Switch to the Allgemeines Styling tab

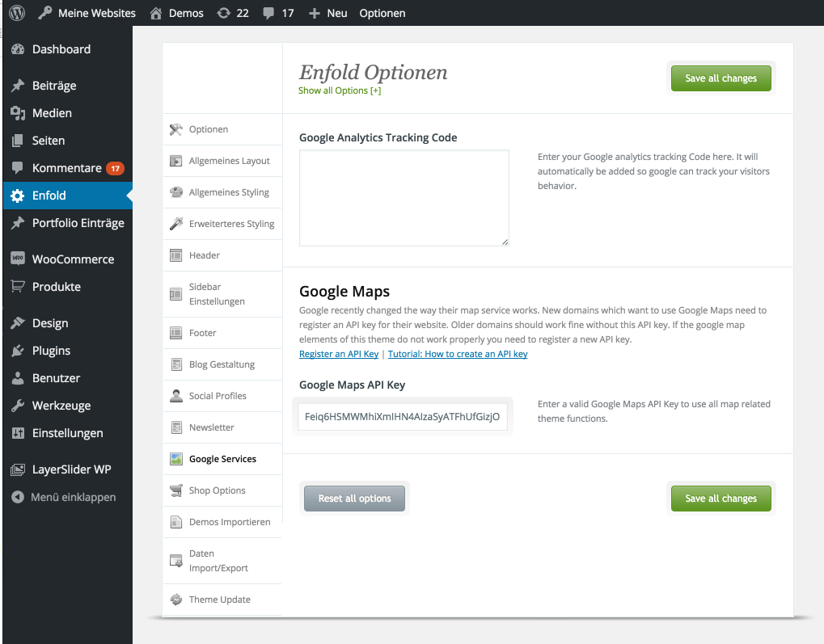pos(228,192)
